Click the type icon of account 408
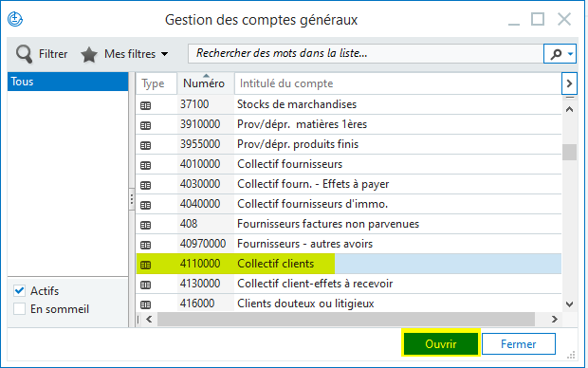Image resolution: width=588 pixels, height=368 pixels. [145, 225]
